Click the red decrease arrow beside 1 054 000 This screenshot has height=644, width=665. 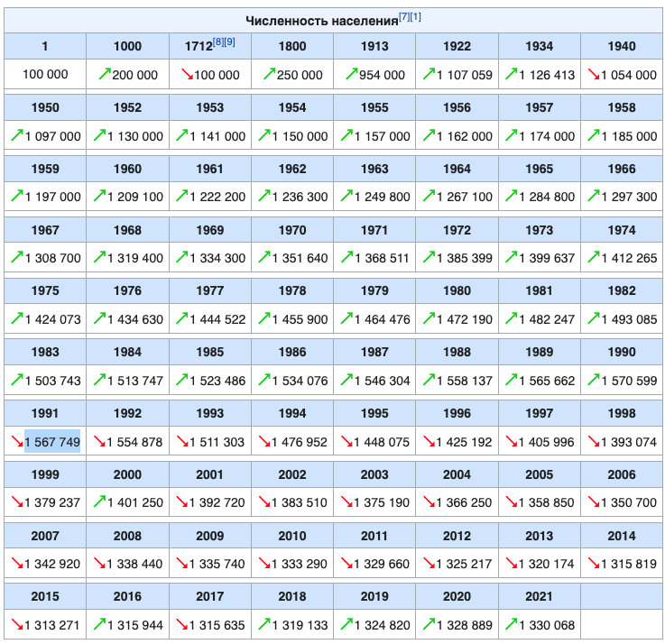[596, 75]
